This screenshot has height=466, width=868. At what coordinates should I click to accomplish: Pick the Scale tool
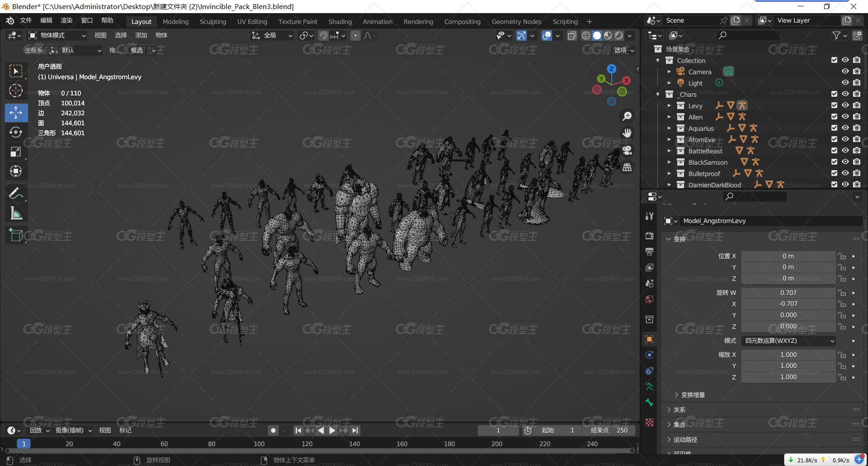coord(16,152)
